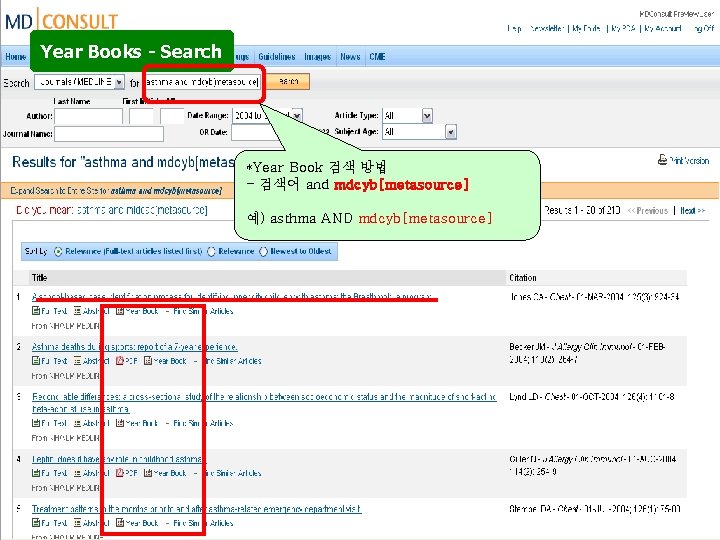Open My Account link in header

(662, 28)
